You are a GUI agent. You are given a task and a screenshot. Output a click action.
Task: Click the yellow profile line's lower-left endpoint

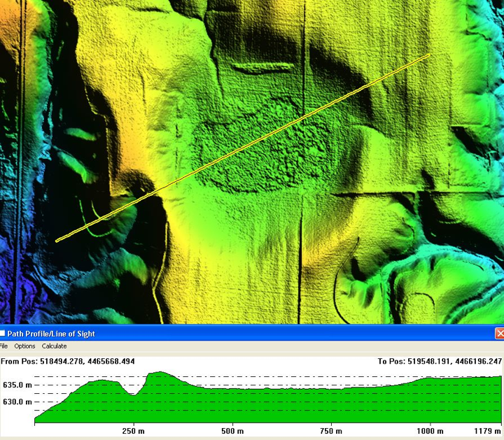click(57, 241)
